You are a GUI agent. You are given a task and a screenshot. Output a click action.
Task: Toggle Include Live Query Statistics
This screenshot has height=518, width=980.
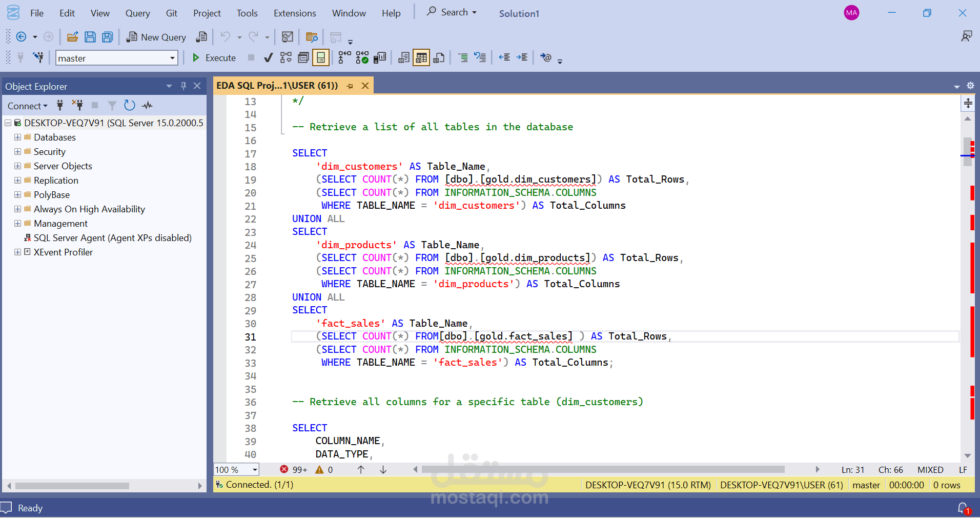362,58
